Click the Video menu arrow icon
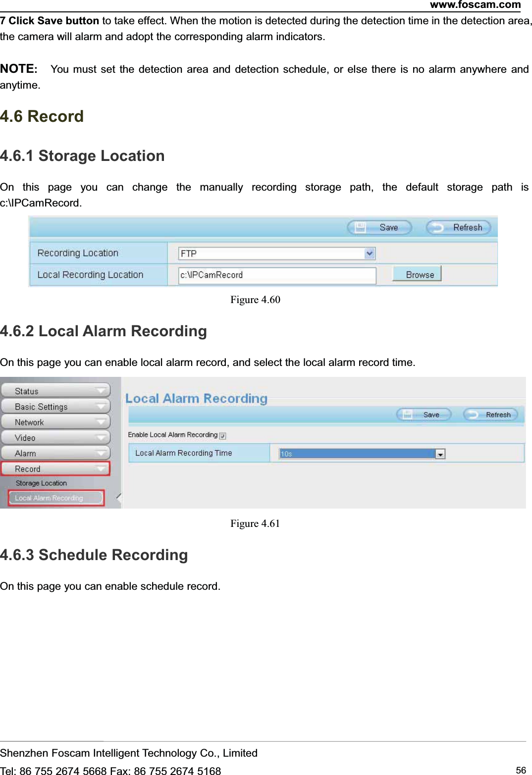This screenshot has height=775, width=532. [x=102, y=438]
